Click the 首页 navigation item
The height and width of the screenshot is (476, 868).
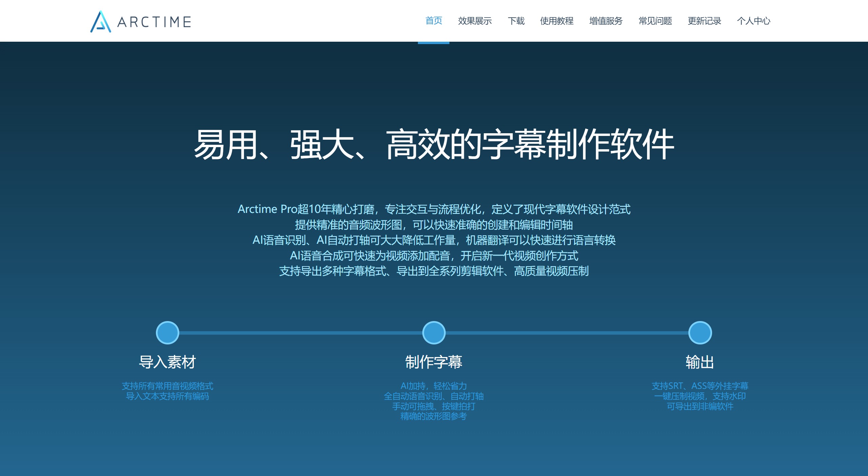(434, 21)
